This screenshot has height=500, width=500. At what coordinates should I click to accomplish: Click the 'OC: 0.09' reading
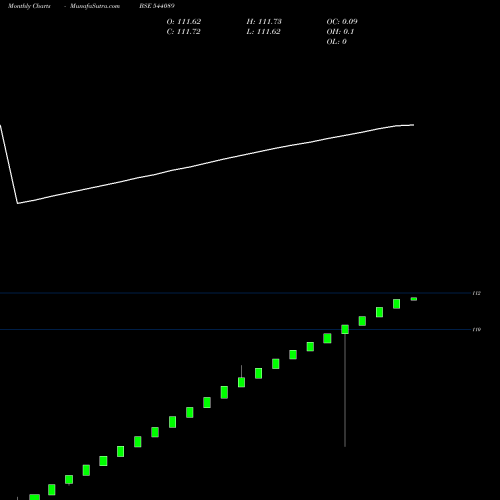pos(342,22)
